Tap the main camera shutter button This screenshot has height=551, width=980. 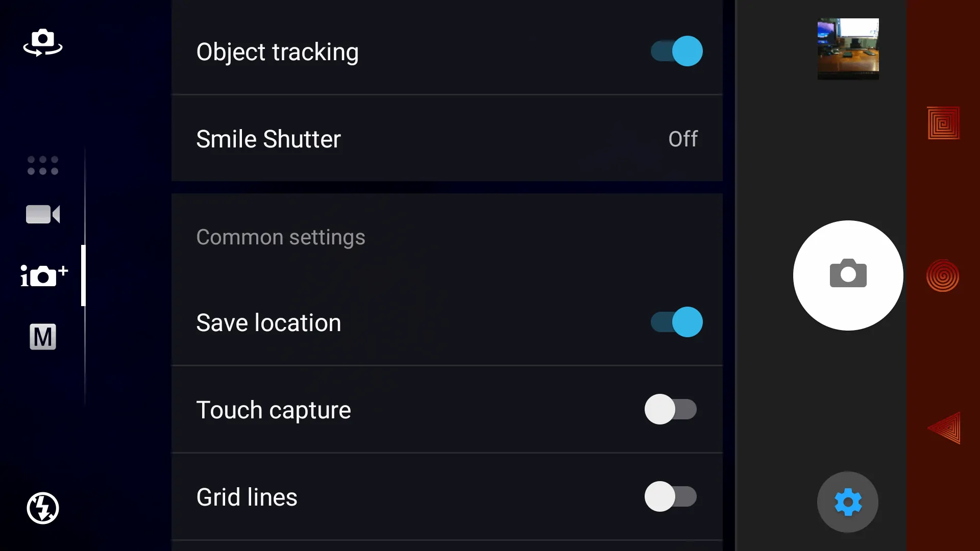click(847, 275)
